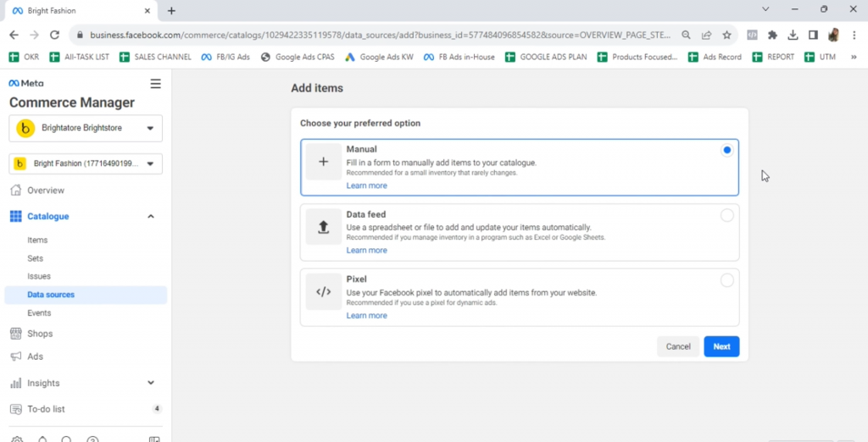Click the Catalogue grid icon
The width and height of the screenshot is (868, 442).
15,217
